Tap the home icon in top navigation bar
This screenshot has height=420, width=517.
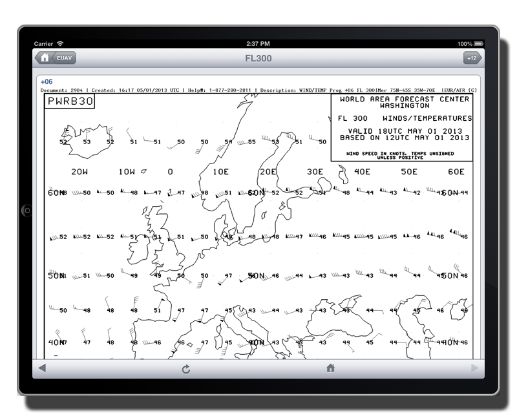click(x=44, y=58)
